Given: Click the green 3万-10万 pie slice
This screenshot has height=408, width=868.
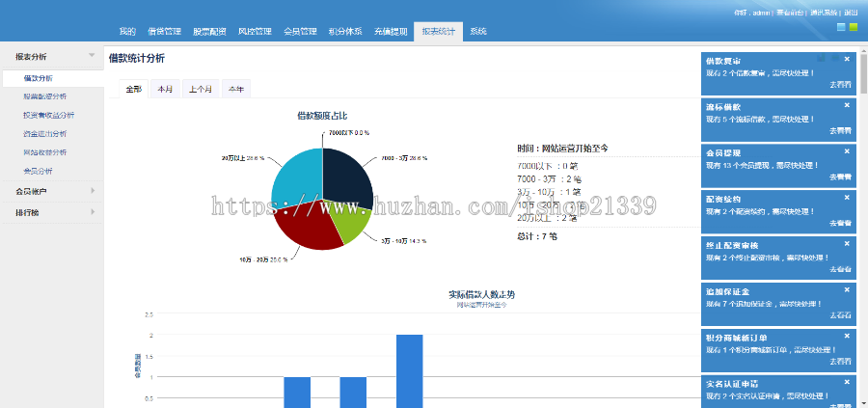Looking at the screenshot, I should pyautogui.click(x=351, y=223).
